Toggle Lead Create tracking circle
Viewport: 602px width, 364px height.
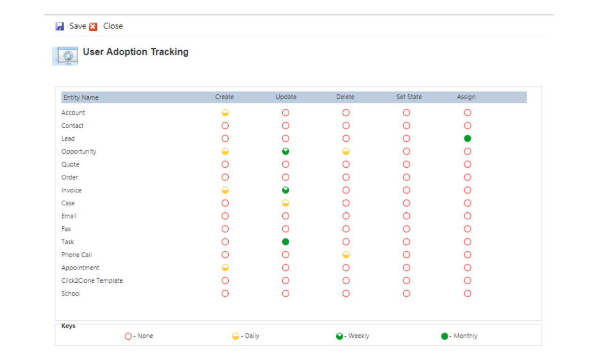coord(225,139)
